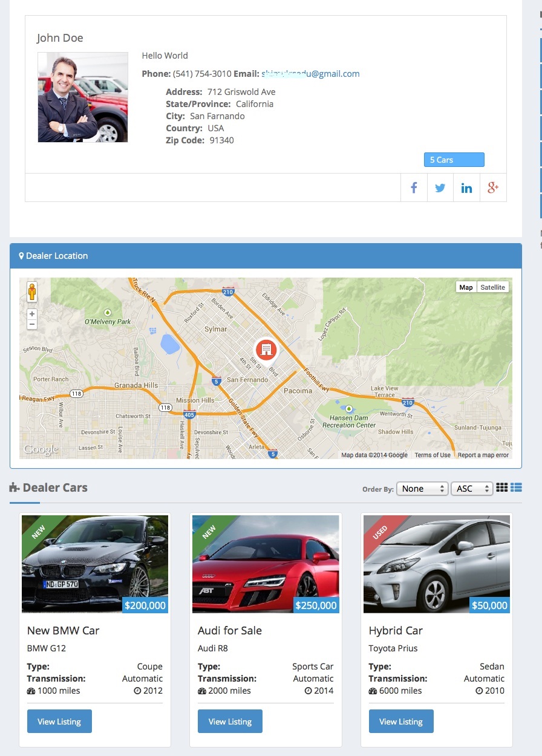Viewport: 542px width, 756px height.
Task: Switch map to Satellite view
Action: [x=493, y=287]
